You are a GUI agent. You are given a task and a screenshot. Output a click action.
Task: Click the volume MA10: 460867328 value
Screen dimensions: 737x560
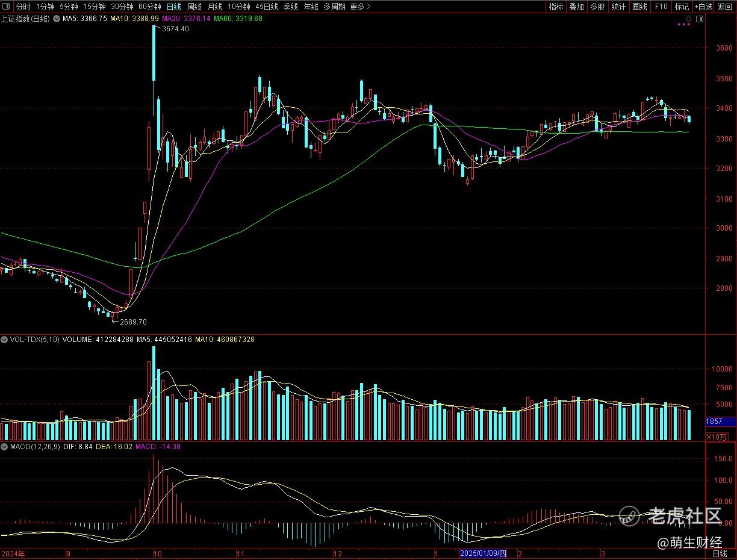click(x=225, y=340)
